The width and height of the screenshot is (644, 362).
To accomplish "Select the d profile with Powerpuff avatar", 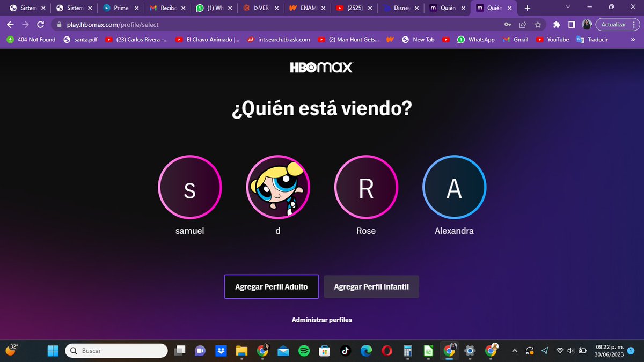I will coord(277,187).
